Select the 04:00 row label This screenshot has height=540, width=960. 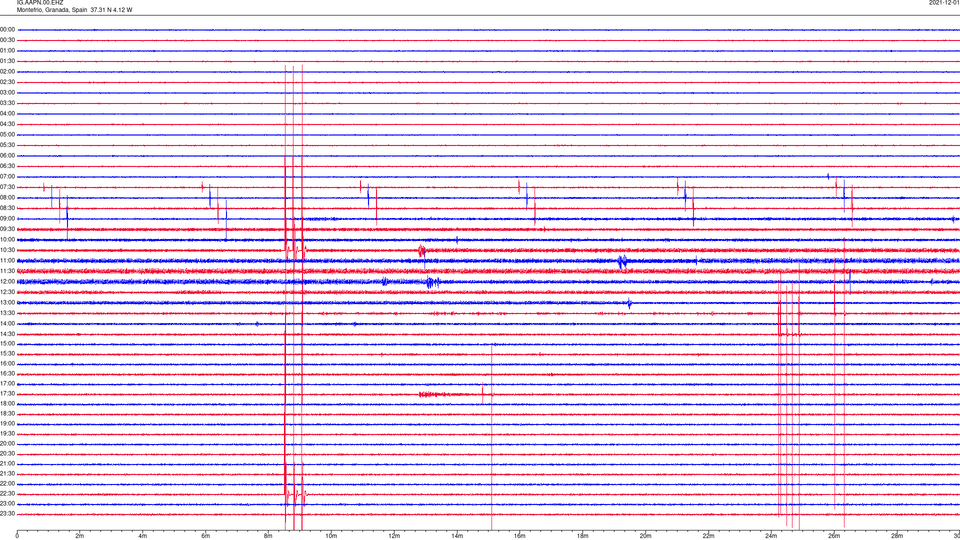click(7, 113)
